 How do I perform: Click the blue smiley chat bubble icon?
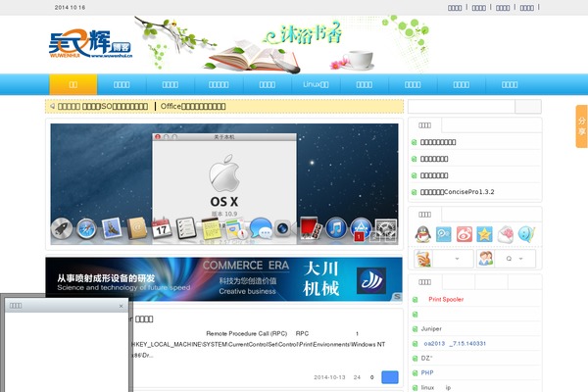[x=526, y=234]
